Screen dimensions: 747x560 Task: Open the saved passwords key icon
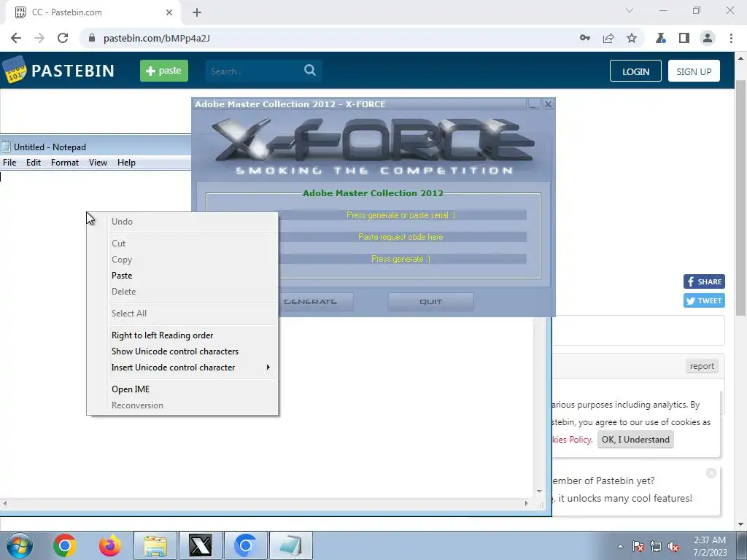[585, 38]
